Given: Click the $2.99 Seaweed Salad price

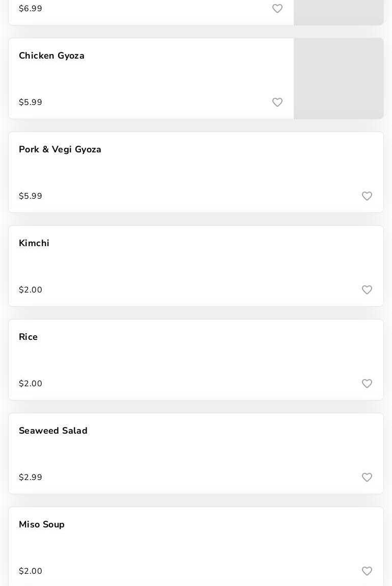Looking at the screenshot, I should click(31, 477).
